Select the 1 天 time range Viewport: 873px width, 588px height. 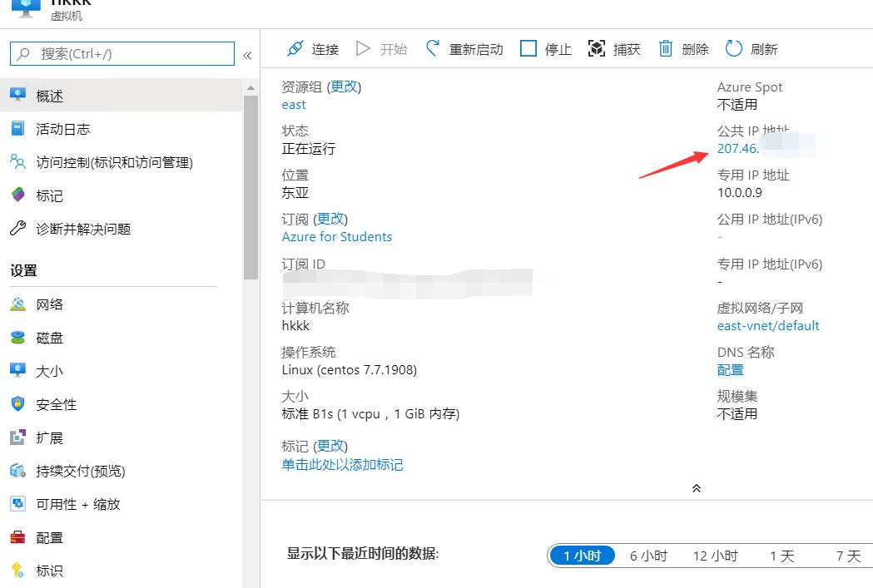pos(781,556)
